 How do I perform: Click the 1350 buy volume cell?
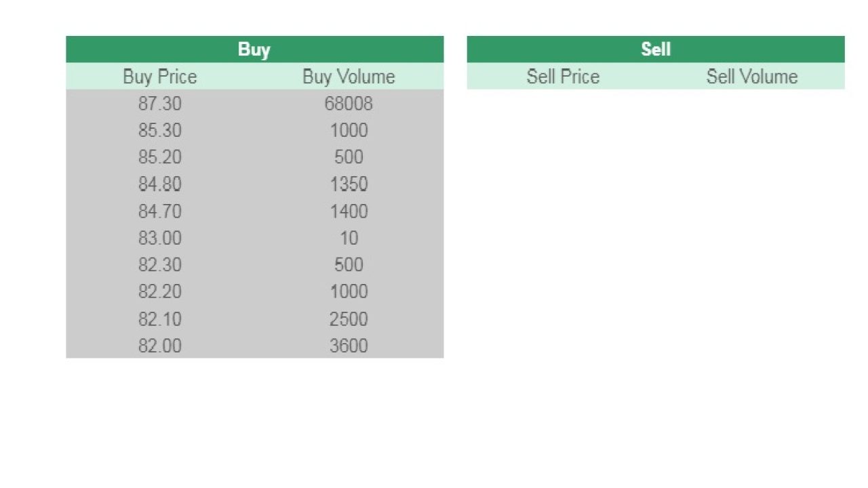[349, 184]
